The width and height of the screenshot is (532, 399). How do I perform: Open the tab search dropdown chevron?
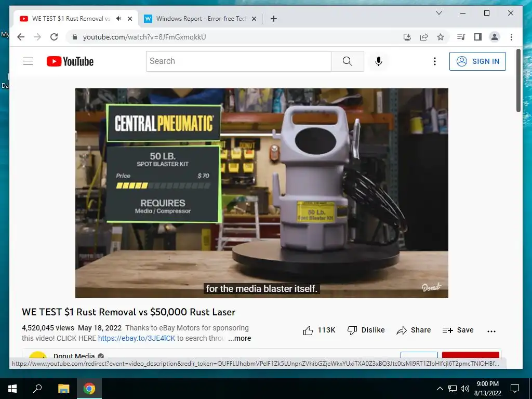[x=438, y=13]
